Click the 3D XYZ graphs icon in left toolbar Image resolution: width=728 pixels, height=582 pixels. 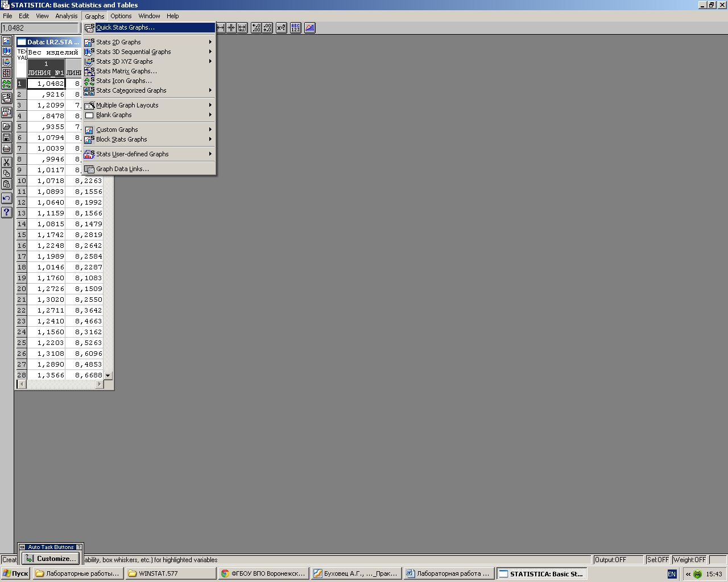pos(6,63)
